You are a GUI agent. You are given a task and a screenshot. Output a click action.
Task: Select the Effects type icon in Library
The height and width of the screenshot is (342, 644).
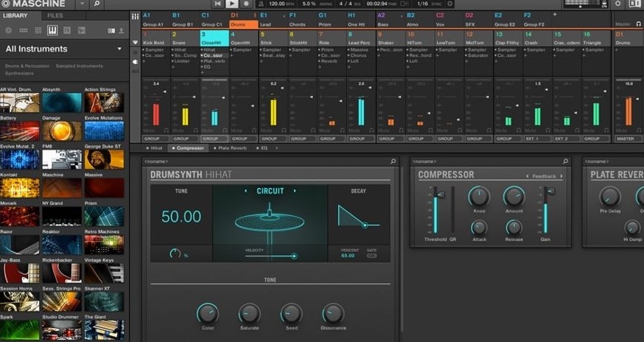pyautogui.click(x=67, y=30)
